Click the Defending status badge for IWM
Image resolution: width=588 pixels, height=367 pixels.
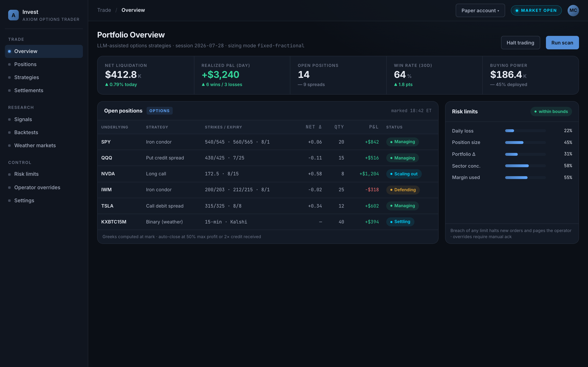click(x=403, y=190)
